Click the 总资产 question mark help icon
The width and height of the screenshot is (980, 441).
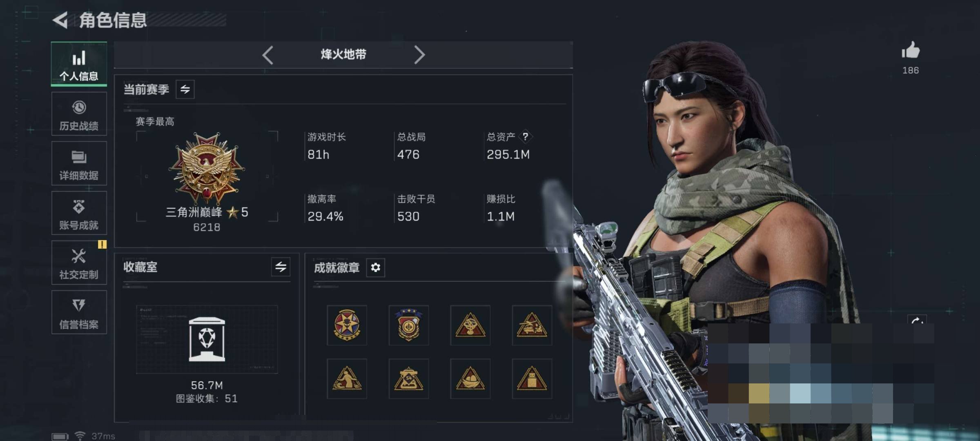(x=526, y=136)
